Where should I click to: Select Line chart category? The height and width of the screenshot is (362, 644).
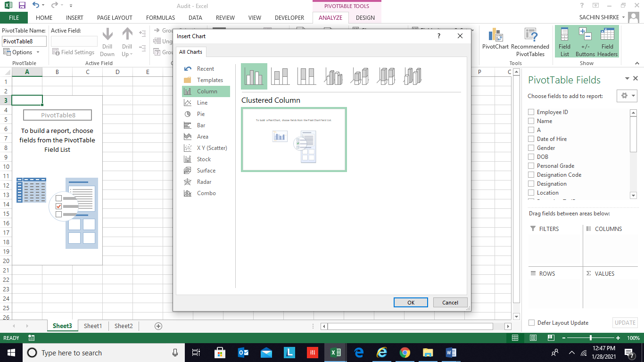click(206, 103)
